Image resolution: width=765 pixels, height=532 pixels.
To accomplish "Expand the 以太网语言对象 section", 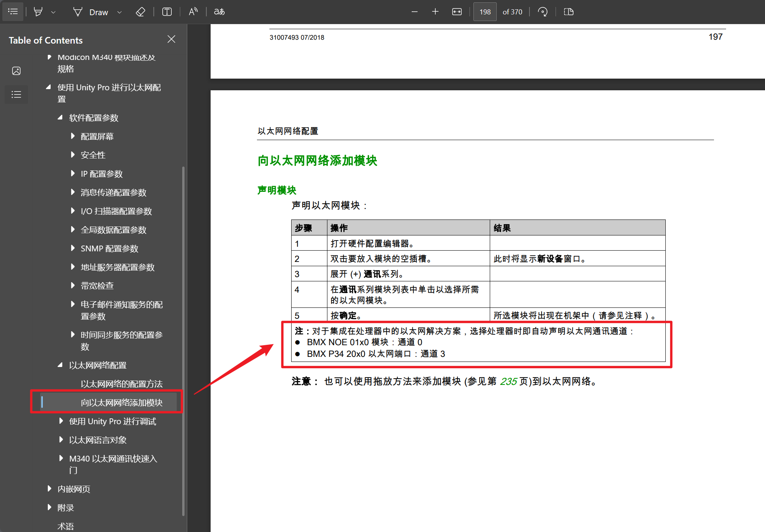I will (61, 439).
